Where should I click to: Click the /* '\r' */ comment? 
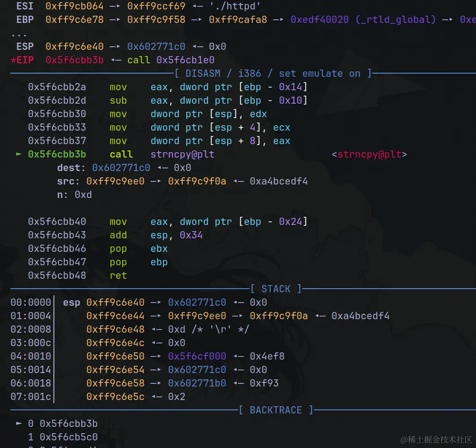click(x=220, y=329)
